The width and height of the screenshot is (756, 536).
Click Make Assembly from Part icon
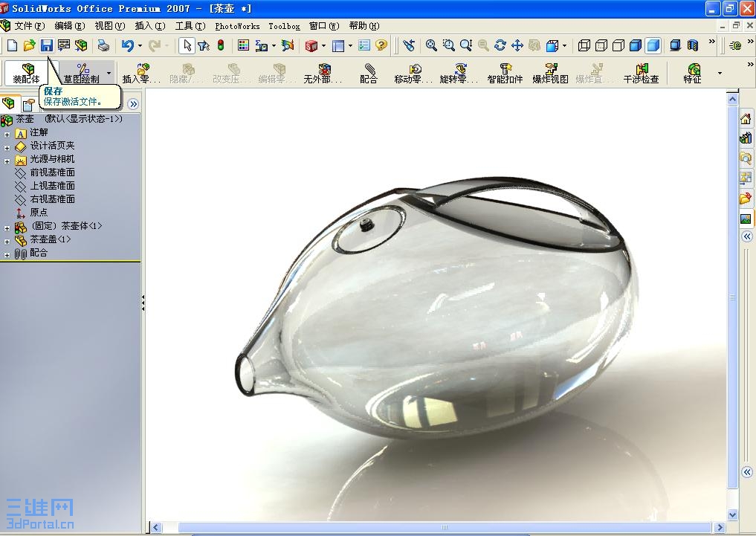(81, 45)
